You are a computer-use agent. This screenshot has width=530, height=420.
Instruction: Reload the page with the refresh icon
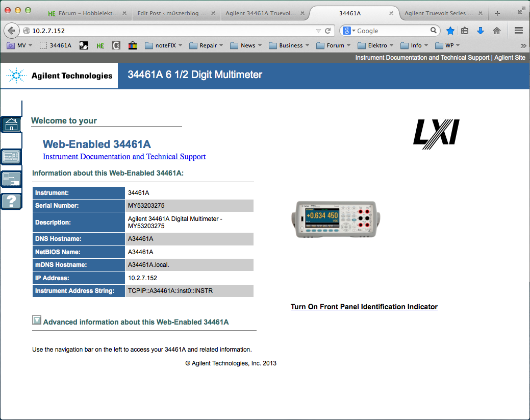[x=327, y=31]
